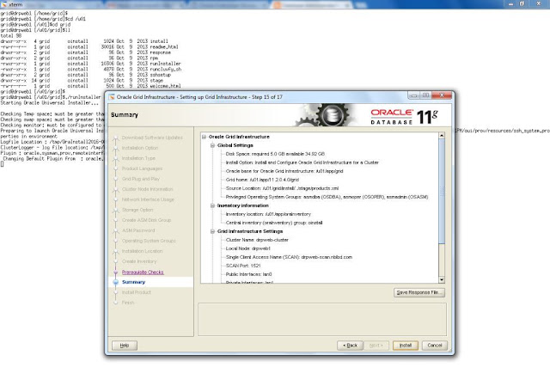Click Save Response File button
The height and width of the screenshot is (392, 550).
click(419, 292)
